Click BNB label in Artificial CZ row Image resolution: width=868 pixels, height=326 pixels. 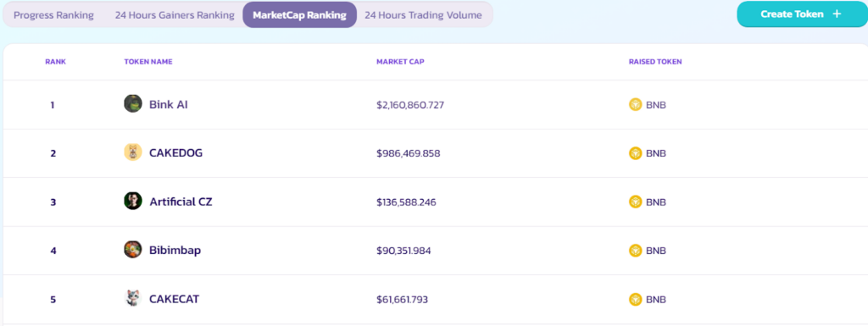[656, 202]
